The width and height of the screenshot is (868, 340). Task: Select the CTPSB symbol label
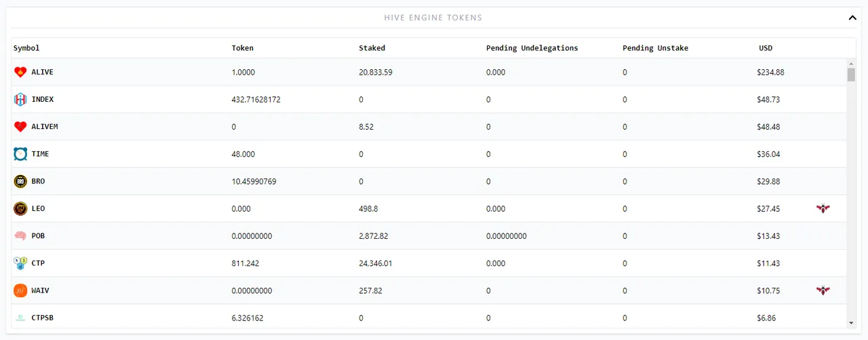pyautogui.click(x=43, y=318)
